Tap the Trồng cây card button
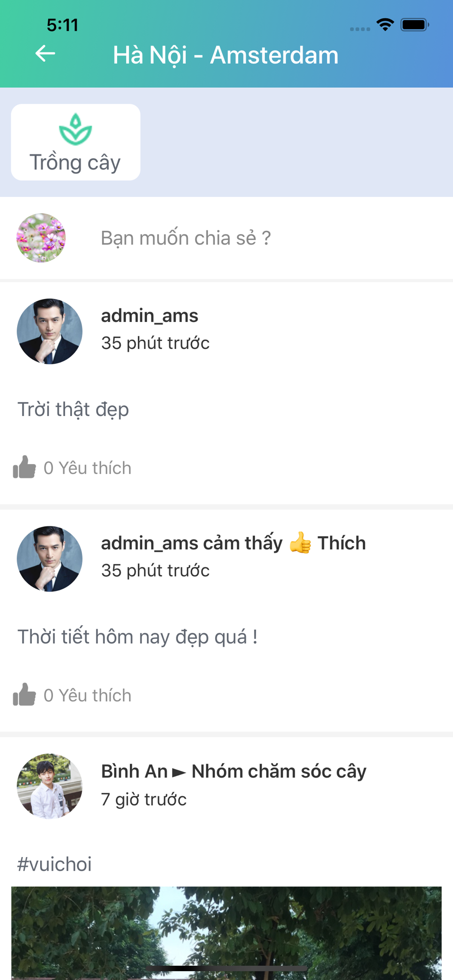Image resolution: width=453 pixels, height=980 pixels. pyautogui.click(x=75, y=142)
